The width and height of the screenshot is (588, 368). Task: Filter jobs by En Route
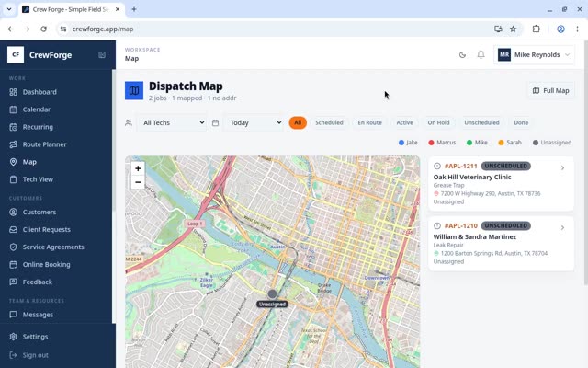click(x=369, y=122)
